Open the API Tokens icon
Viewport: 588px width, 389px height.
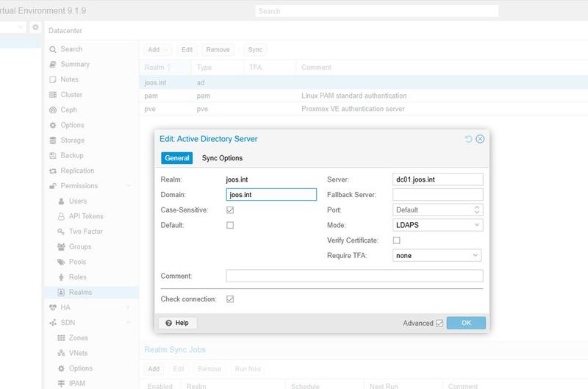(x=61, y=216)
